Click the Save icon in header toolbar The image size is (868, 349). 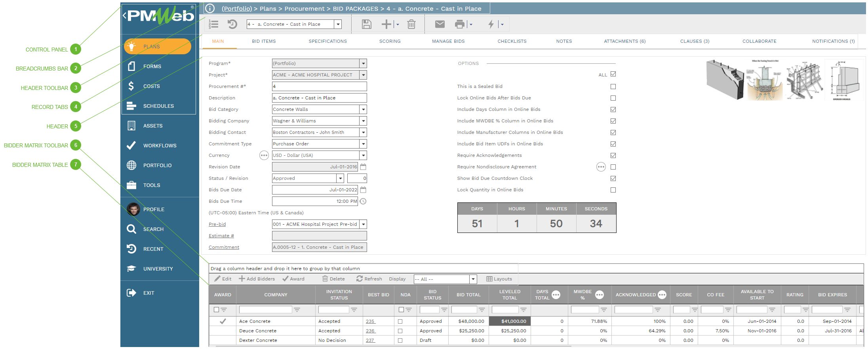[366, 25]
